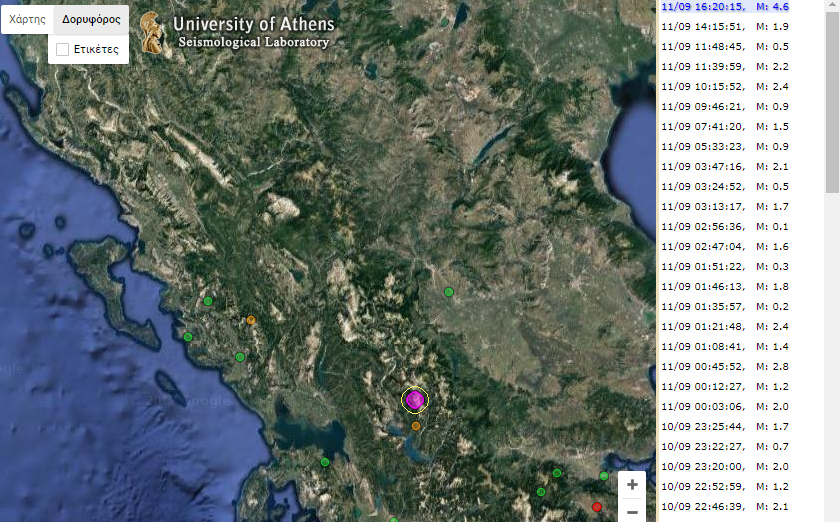Switch to the Χάρτης map view

point(27,19)
